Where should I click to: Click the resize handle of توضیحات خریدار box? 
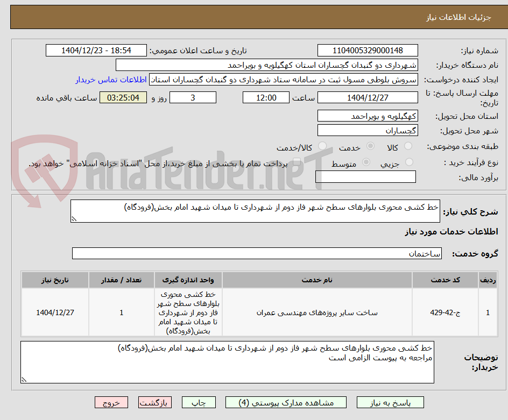[x=24, y=380]
